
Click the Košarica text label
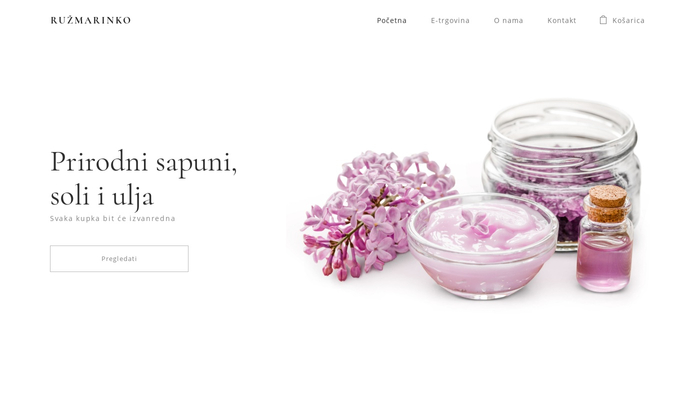(x=628, y=21)
